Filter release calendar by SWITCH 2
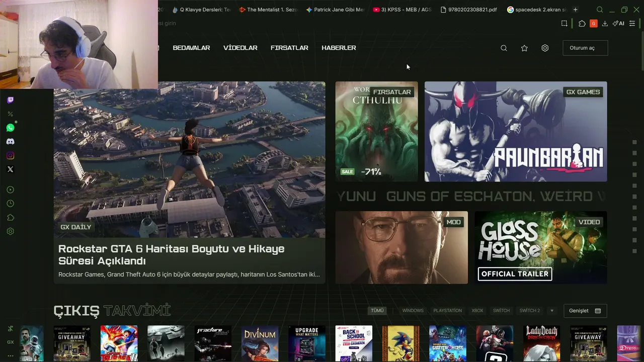Screen dimensions: 644x362 tap(530, 311)
